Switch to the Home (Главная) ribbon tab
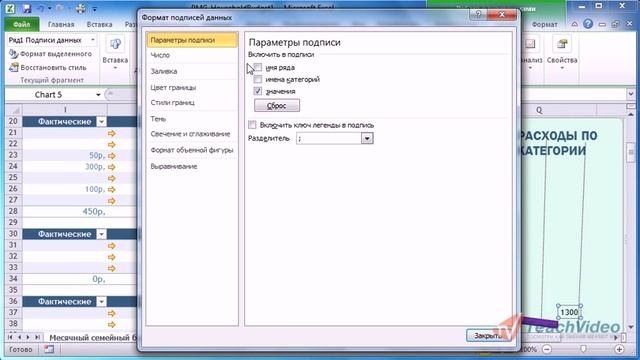The width and height of the screenshot is (640, 360). [x=61, y=24]
